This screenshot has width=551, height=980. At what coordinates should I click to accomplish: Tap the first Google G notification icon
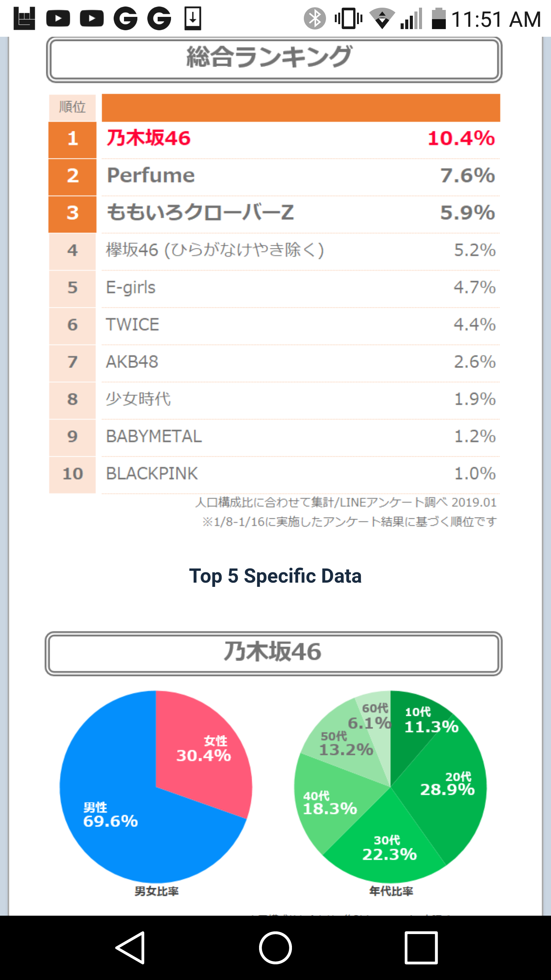126,18
